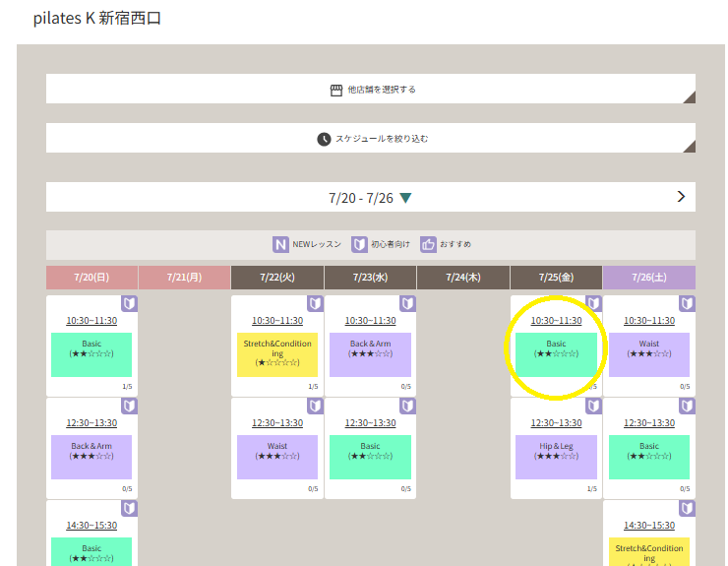This screenshot has width=728, height=566.
Task: Select the 7/22(火) day header
Action: coord(277,278)
